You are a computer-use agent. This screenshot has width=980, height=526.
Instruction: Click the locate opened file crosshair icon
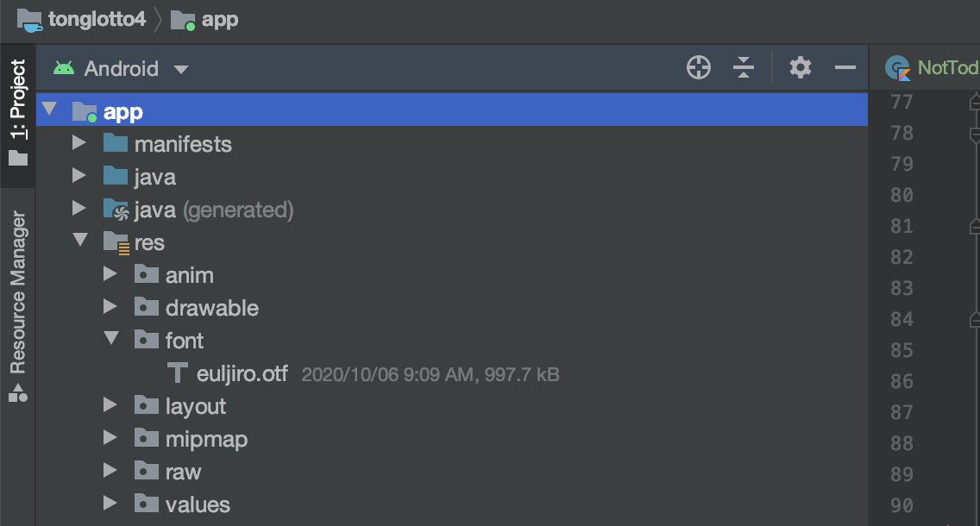[698, 68]
